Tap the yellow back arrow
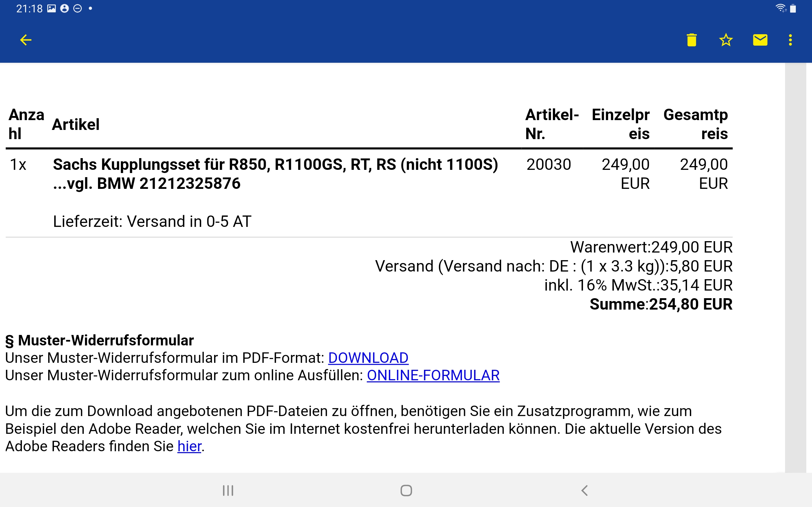Screen dimensions: 812x507 (25, 40)
